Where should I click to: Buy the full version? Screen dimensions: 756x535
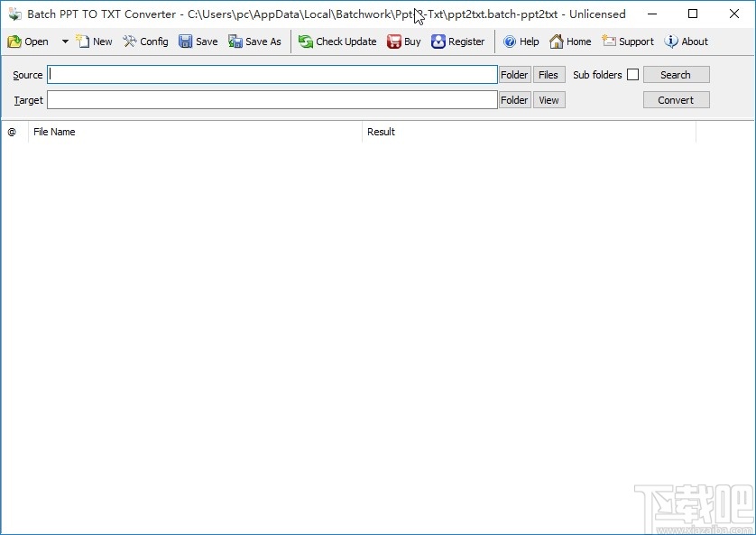[403, 41]
